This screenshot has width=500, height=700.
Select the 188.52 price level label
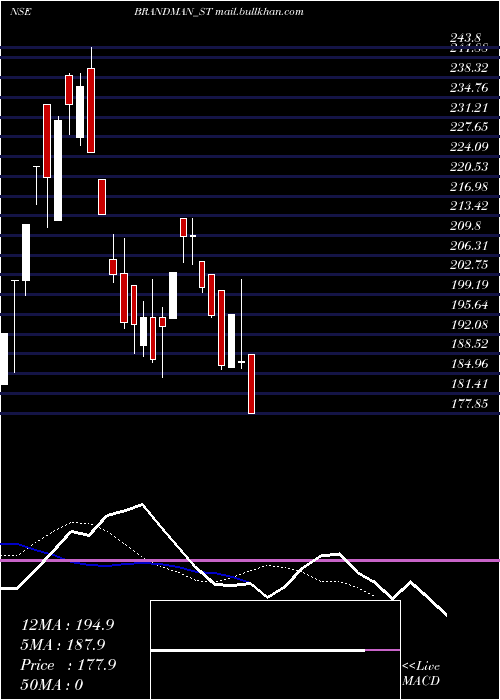pos(469,344)
